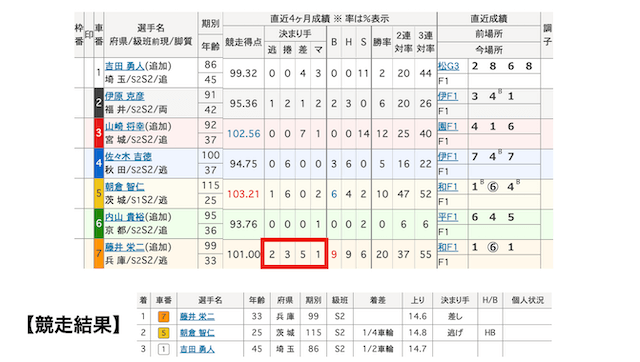Open 吉田 勇人 link in race results
Image resolution: width=640 pixels, height=362 pixels.
(197, 349)
